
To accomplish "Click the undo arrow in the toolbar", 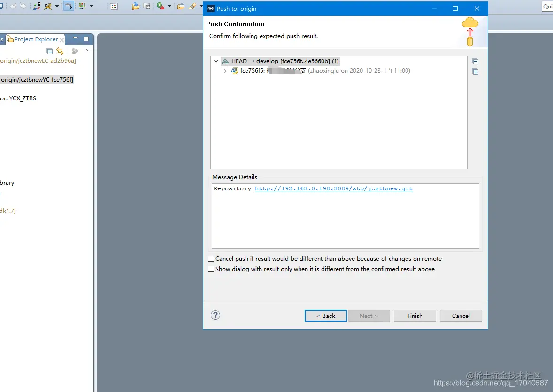I will (x=13, y=6).
